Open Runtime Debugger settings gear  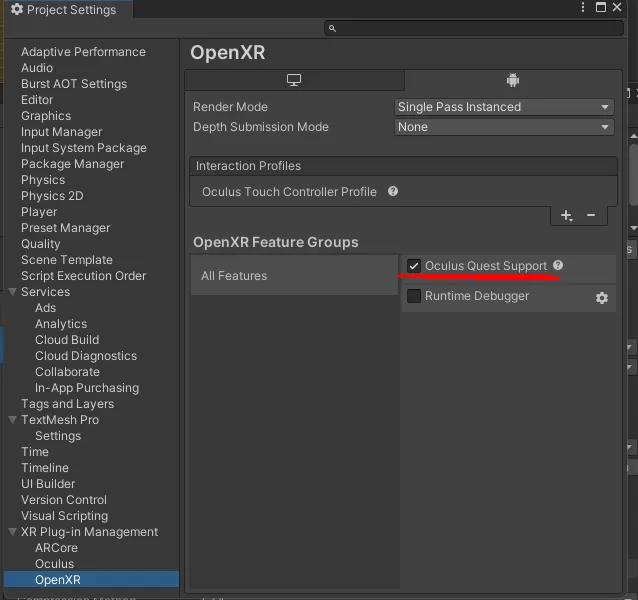tap(602, 298)
